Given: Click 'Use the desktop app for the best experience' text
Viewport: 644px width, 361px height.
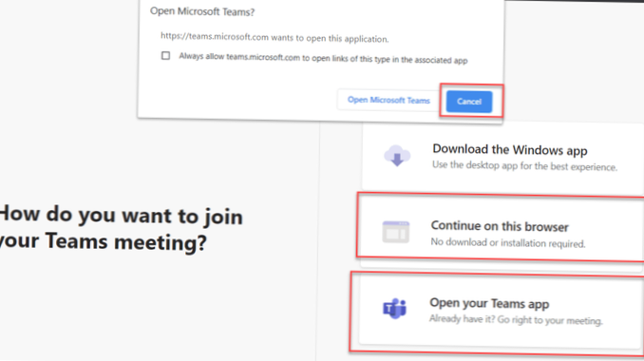Looking at the screenshot, I should click(x=524, y=166).
